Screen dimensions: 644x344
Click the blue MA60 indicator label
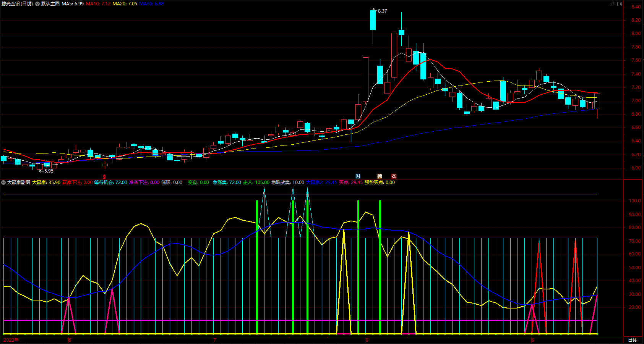[151, 4]
